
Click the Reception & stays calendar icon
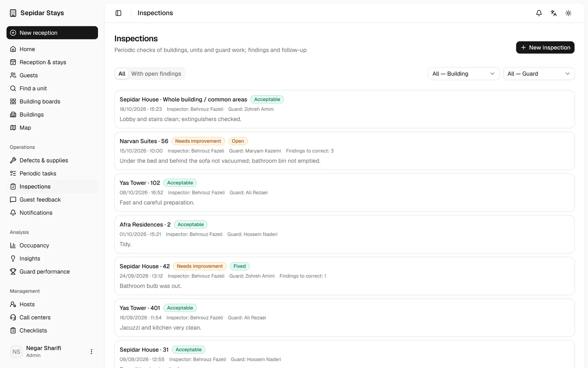point(13,62)
